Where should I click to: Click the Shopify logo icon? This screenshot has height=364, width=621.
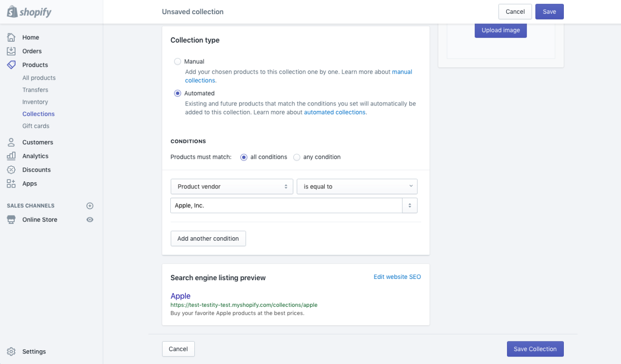click(x=12, y=12)
